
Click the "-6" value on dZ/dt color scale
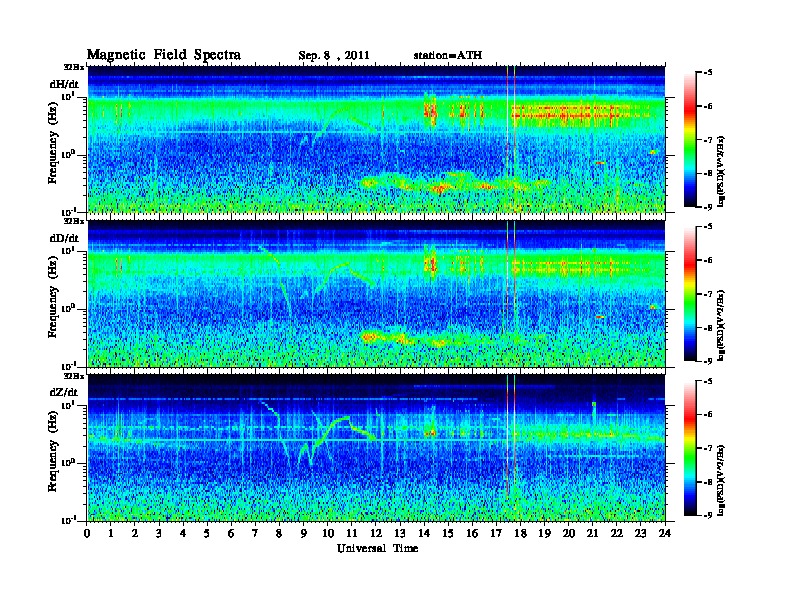[708, 414]
